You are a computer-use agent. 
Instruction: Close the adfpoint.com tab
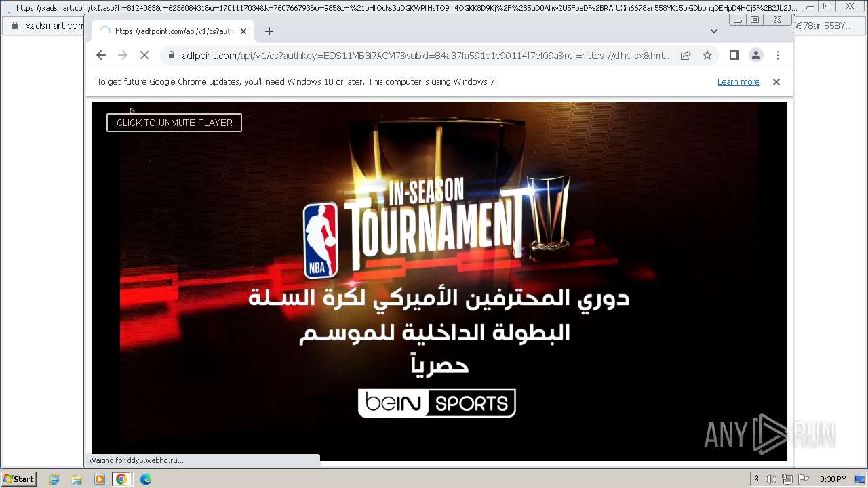click(243, 31)
